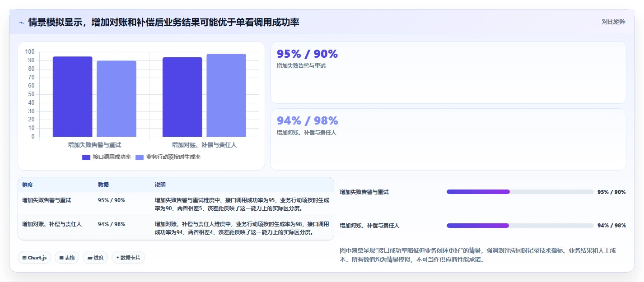Click 增加对账、补偿与责任人 in the table's second row
The width and height of the screenshot is (644, 282).
tap(52, 224)
